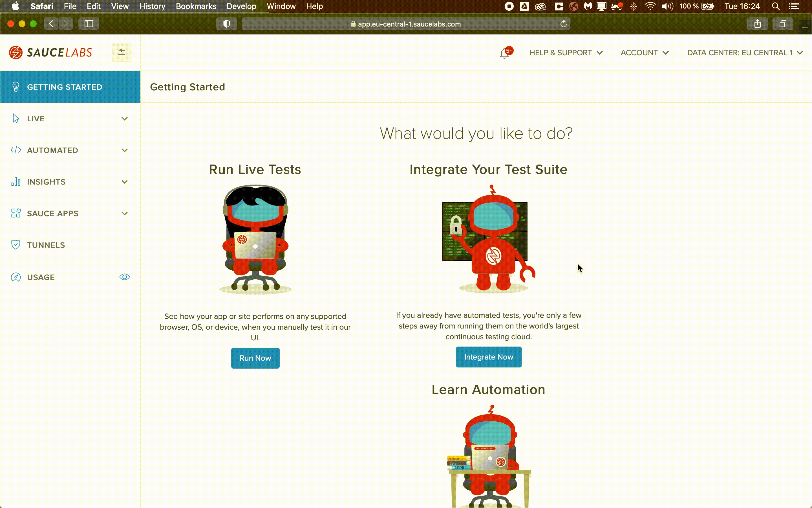The image size is (812, 508).
Task: Open the Safari share button
Action: 757,24
